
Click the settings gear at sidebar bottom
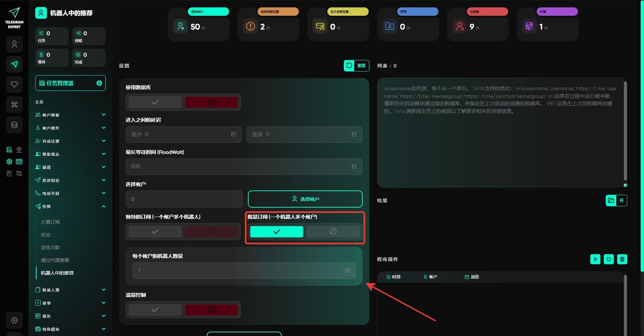pos(14,320)
